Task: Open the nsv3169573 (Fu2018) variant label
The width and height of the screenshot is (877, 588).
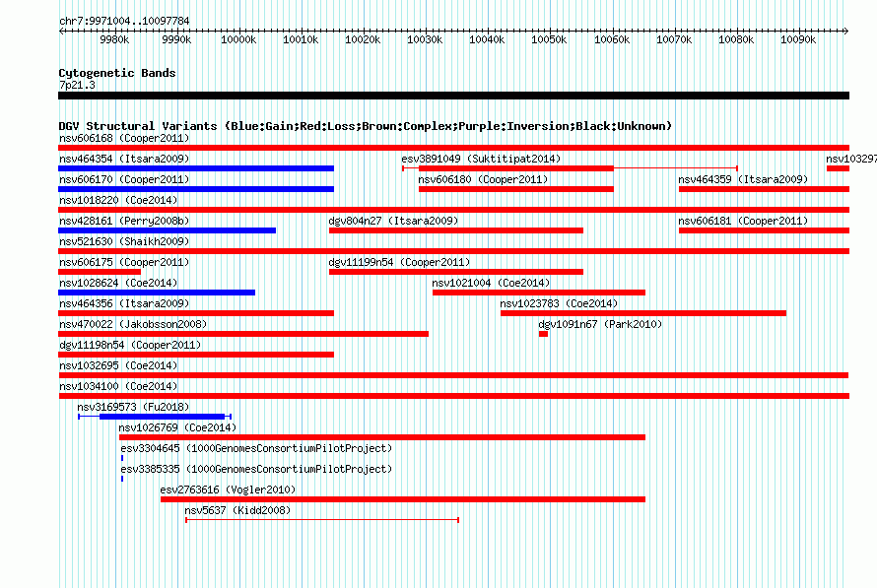Action: [x=133, y=407]
